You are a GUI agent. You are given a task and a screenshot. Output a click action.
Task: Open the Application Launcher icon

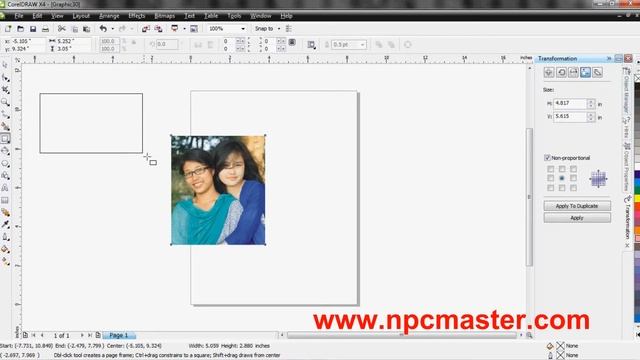point(175,29)
